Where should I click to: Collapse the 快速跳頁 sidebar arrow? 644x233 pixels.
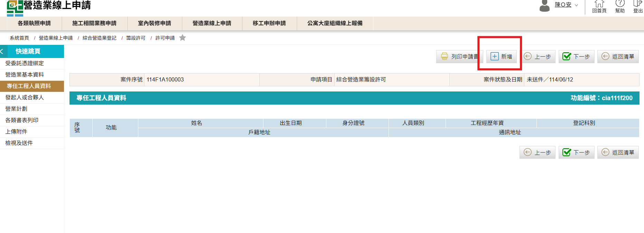point(2,51)
